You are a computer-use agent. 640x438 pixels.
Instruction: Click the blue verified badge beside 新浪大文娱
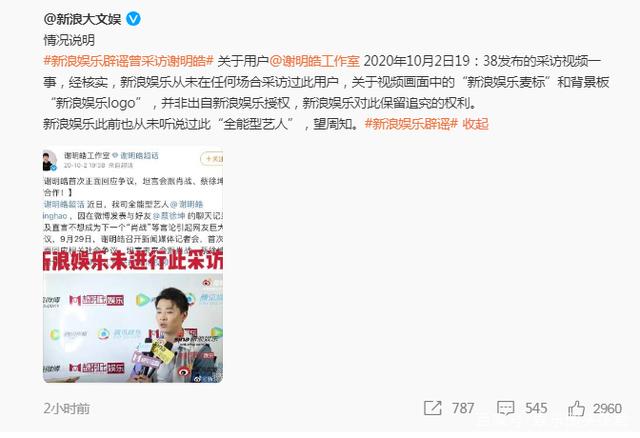[x=133, y=19]
